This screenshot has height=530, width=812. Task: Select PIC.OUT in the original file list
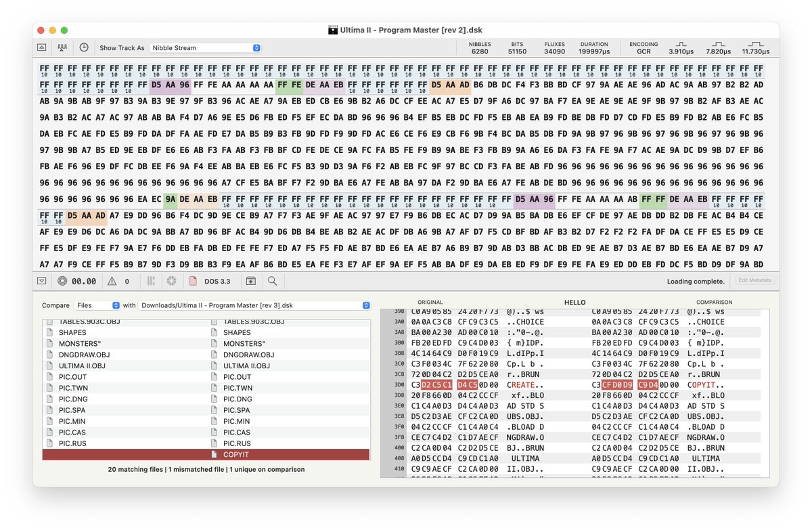click(72, 377)
